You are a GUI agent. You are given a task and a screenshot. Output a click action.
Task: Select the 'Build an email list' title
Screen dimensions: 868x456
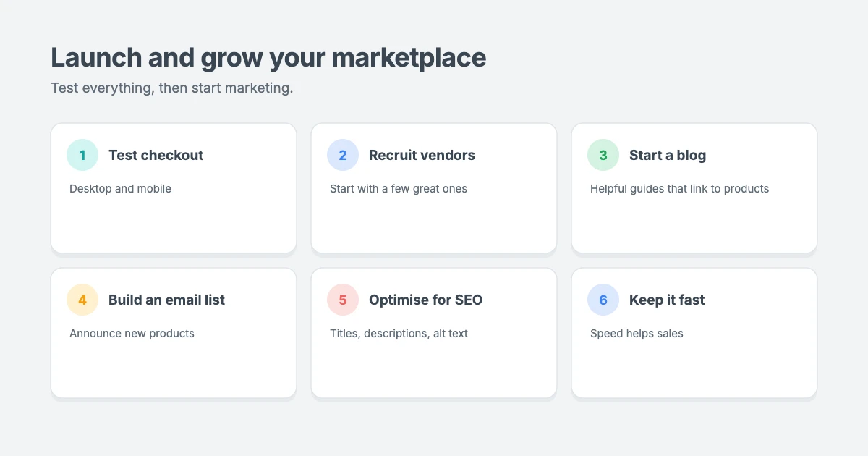tap(166, 300)
